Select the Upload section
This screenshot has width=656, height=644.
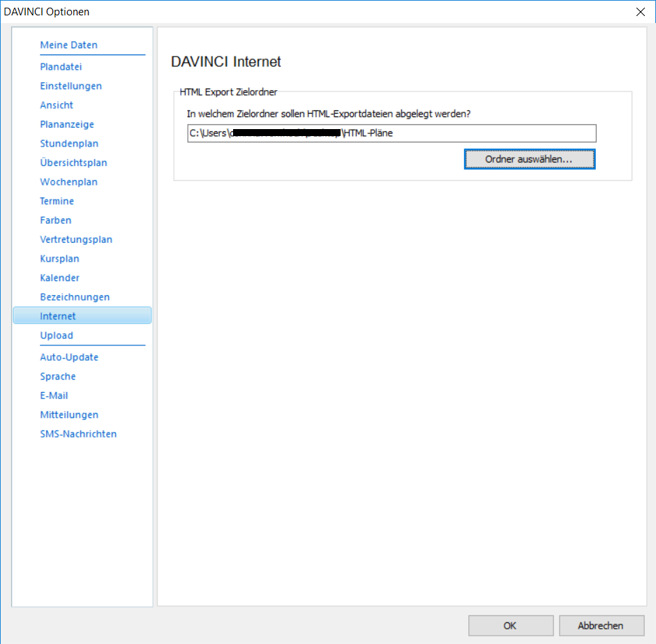tap(57, 336)
